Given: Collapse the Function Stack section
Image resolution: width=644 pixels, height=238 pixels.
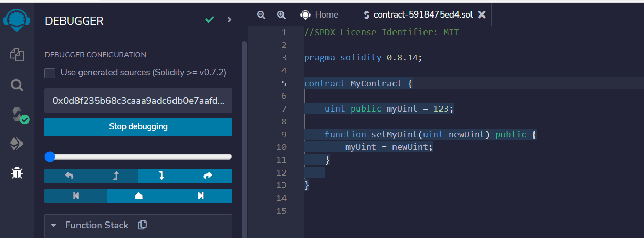Looking at the screenshot, I should tap(53, 226).
